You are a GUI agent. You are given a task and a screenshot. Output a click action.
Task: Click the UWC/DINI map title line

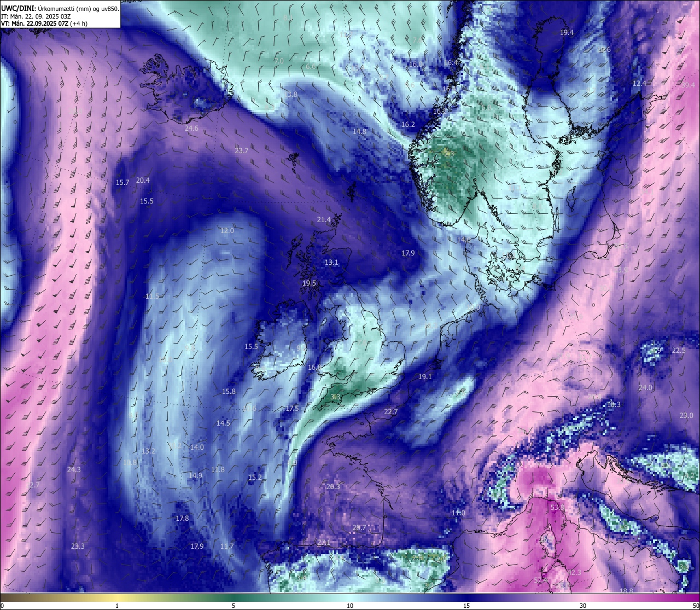[x=60, y=8]
